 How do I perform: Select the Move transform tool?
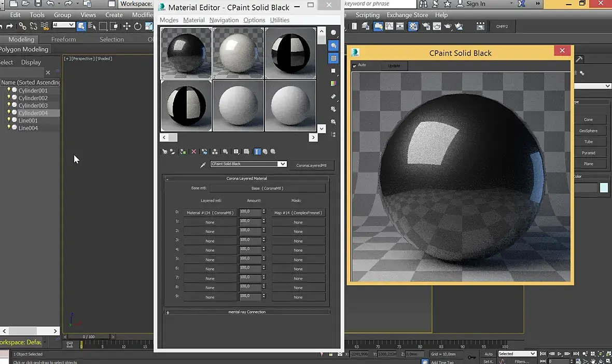[x=127, y=26]
